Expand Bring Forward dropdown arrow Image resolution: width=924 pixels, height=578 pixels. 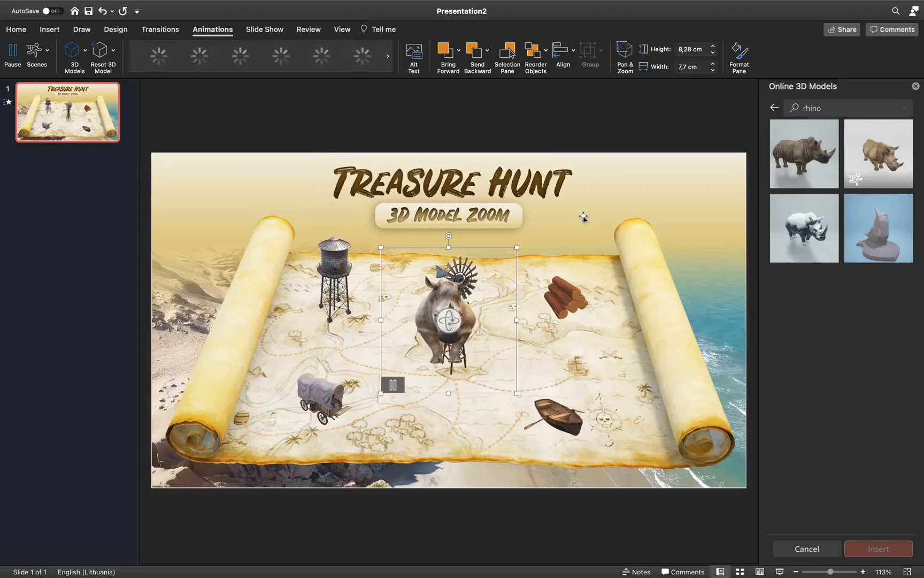[x=459, y=50]
